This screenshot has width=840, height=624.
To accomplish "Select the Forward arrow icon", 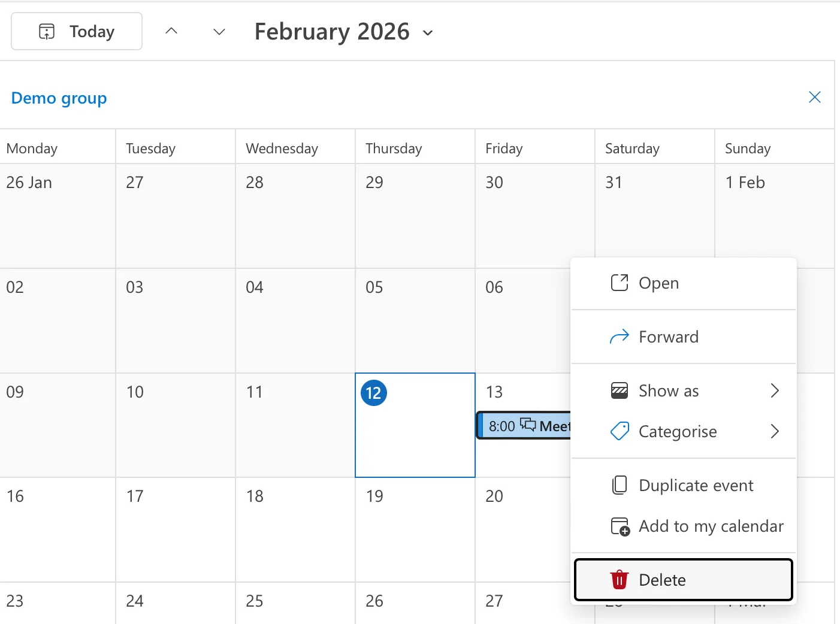I will coord(619,337).
